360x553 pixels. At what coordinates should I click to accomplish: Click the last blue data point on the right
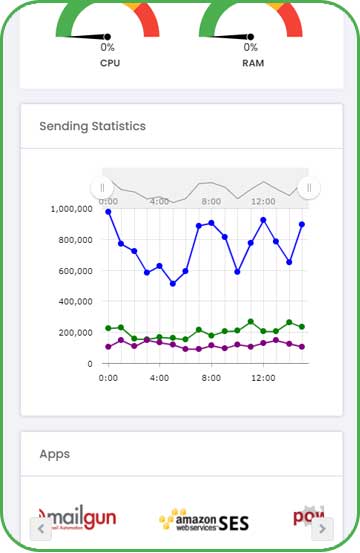coord(302,224)
